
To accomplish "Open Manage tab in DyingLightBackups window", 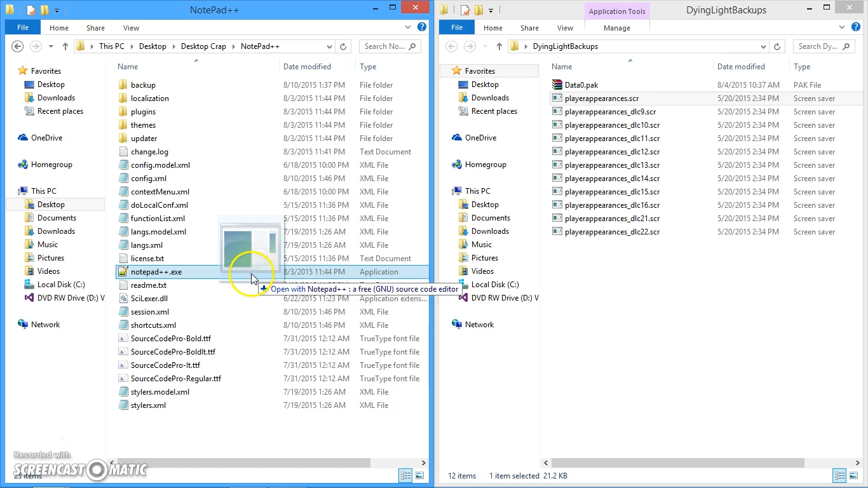I will [x=617, y=28].
